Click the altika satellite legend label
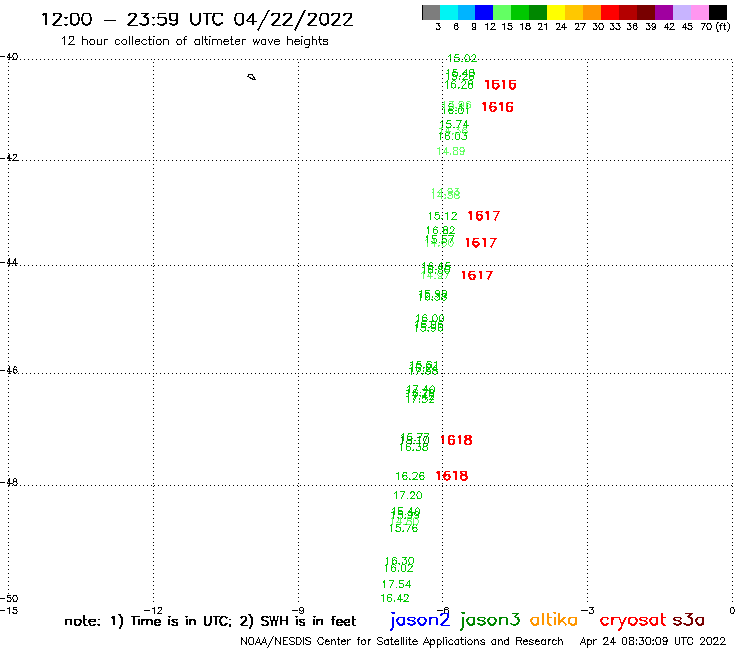The width and height of the screenshot is (740, 650). pos(554,619)
